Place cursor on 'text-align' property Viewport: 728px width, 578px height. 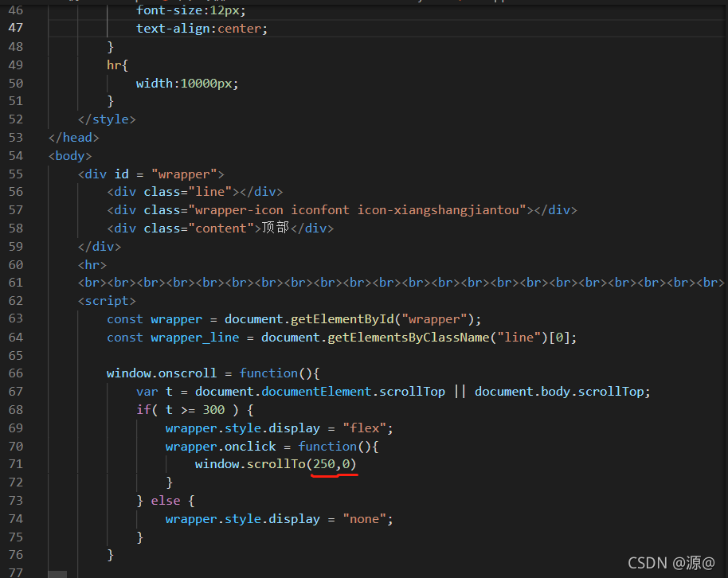[173, 29]
